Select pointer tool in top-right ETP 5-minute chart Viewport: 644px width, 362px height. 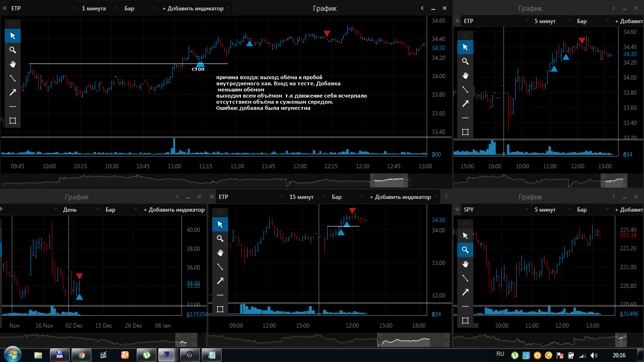(465, 47)
